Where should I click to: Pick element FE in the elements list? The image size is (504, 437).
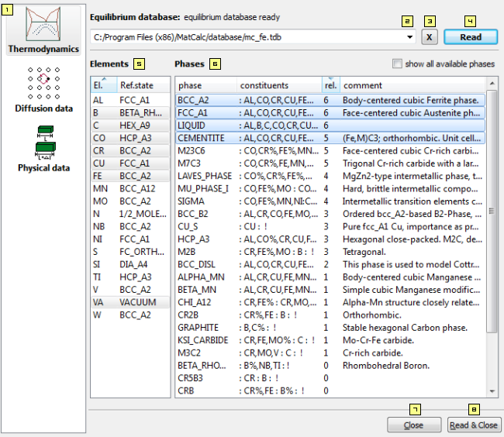(x=98, y=174)
